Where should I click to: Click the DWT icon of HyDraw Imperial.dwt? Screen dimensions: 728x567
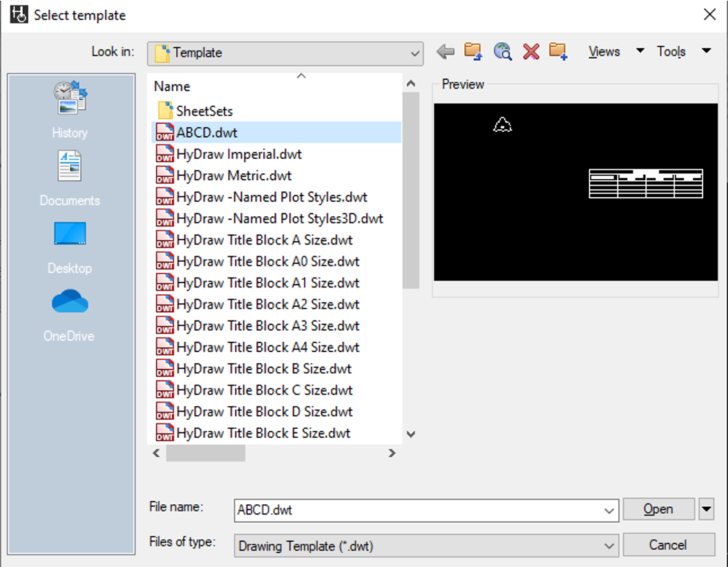[165, 154]
